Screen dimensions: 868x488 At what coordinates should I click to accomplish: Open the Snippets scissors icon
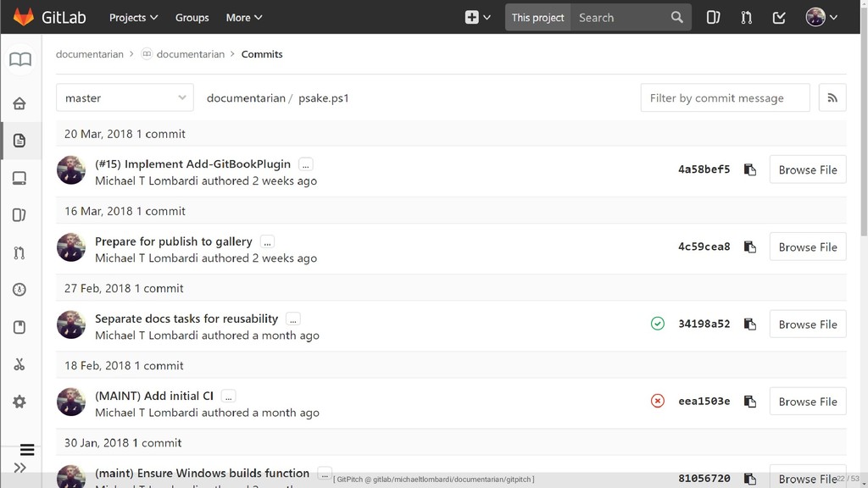point(19,364)
